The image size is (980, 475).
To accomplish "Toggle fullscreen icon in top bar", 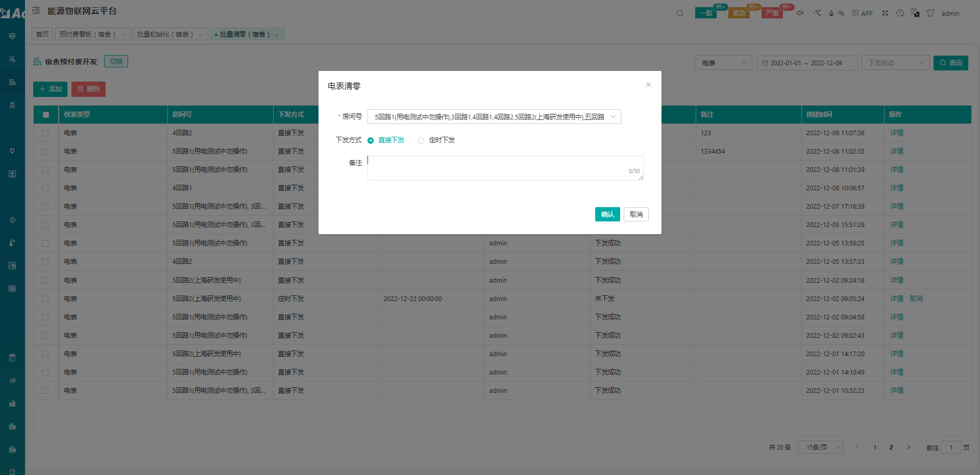I will 885,13.
